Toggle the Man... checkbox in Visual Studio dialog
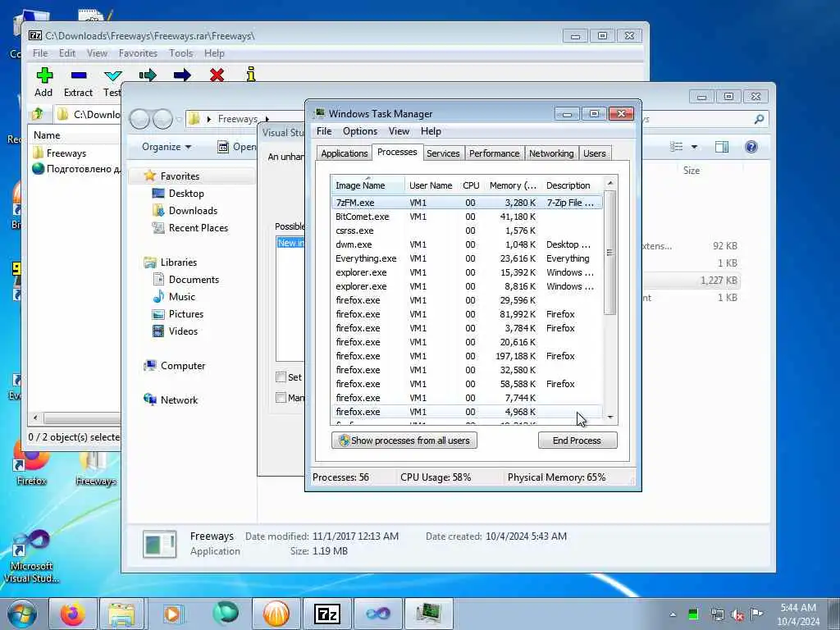The height and width of the screenshot is (630, 840). [281, 398]
